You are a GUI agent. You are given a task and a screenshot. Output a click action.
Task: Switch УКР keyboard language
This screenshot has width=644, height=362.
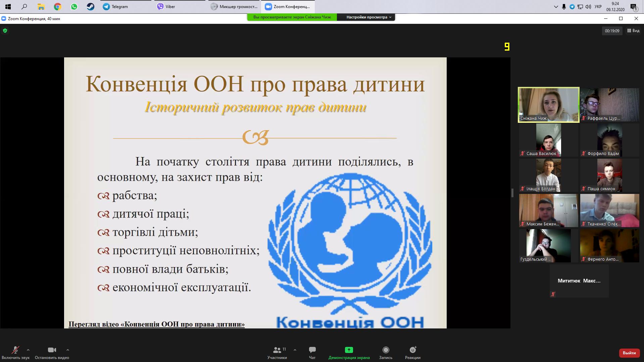598,7
